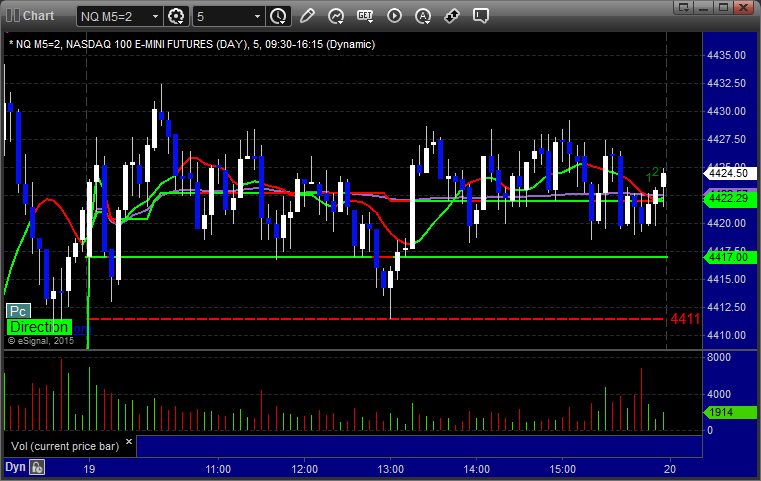Click the blue 'on' link beside Direction
Screen dimensions: 761x481
click(82, 329)
